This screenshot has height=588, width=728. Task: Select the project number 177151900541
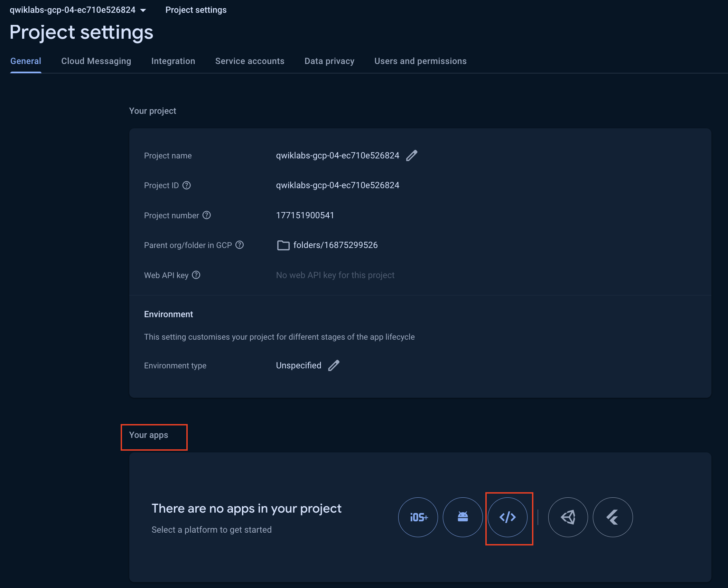[x=305, y=215]
